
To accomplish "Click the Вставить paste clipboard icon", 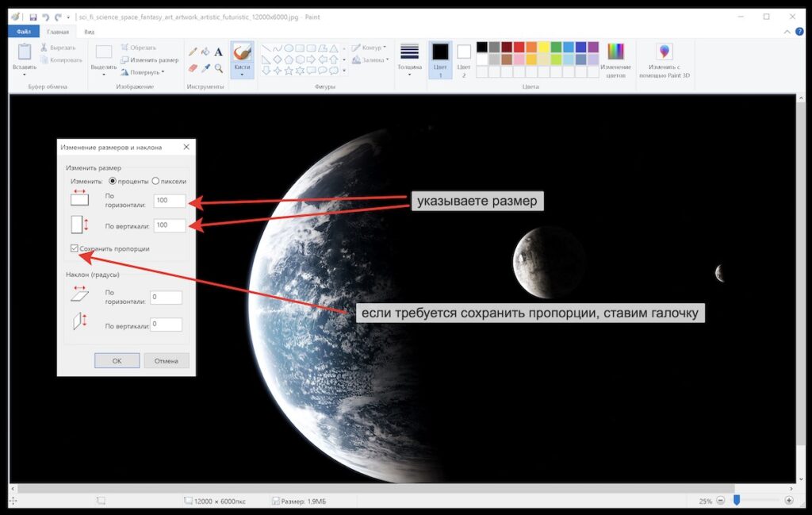I will pos(25,52).
